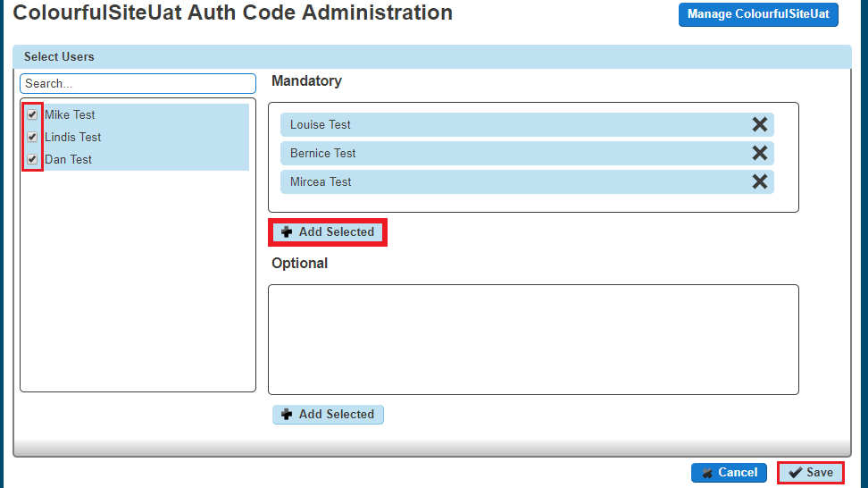Remove Louise Test from Mandatory list
The height and width of the screenshot is (488, 868).
click(x=759, y=124)
